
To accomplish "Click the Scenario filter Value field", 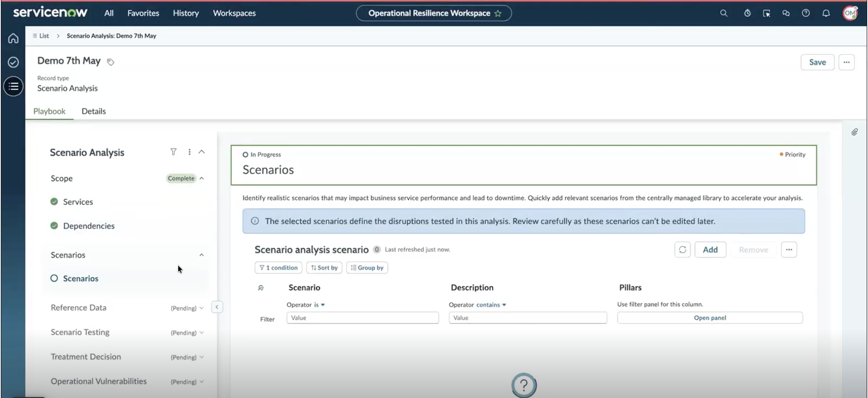I will click(363, 318).
